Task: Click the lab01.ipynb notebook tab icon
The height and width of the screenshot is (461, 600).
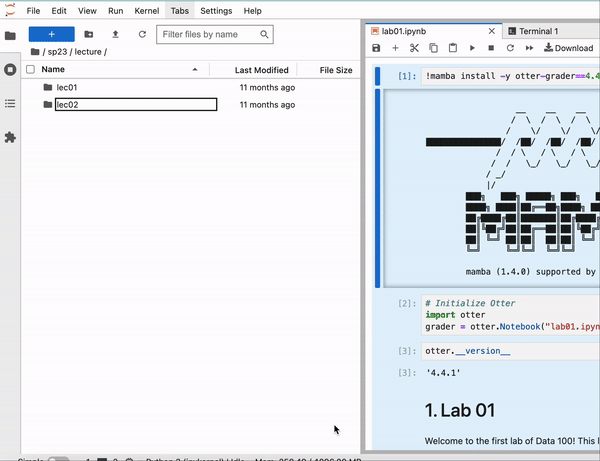Action: (375, 31)
